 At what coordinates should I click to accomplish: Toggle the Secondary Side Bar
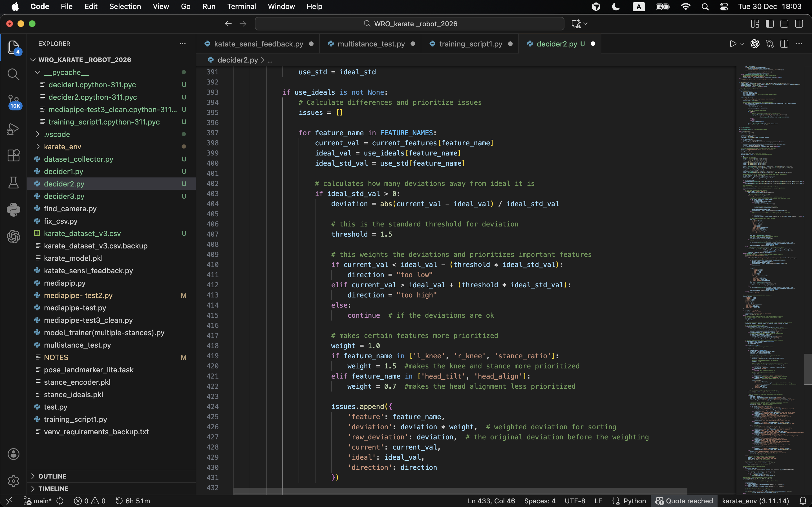(799, 24)
